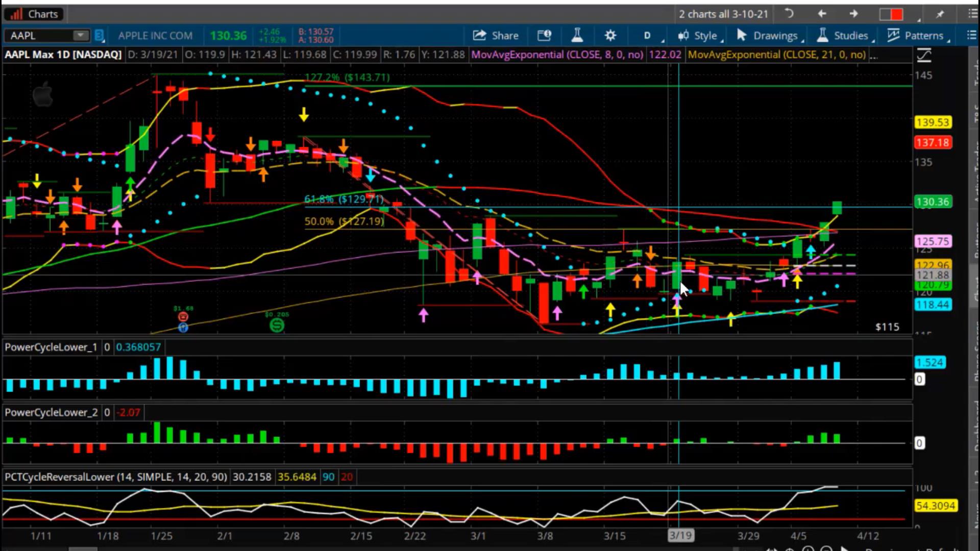Click the Share button
980x551 pixels.
(496, 35)
